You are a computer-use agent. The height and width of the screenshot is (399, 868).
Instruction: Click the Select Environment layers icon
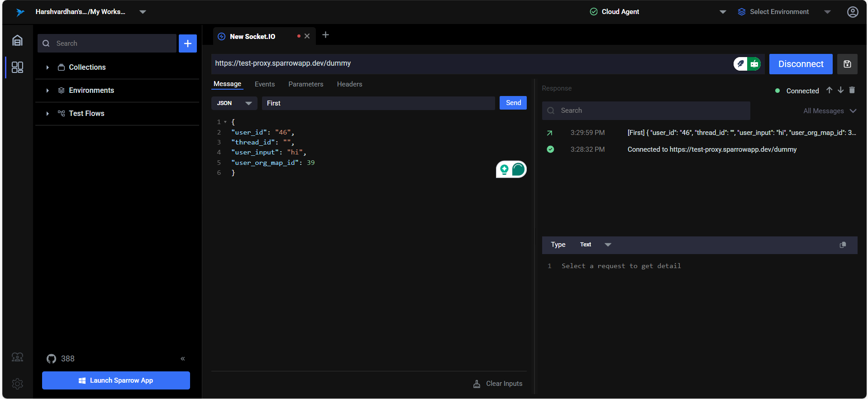pos(741,12)
